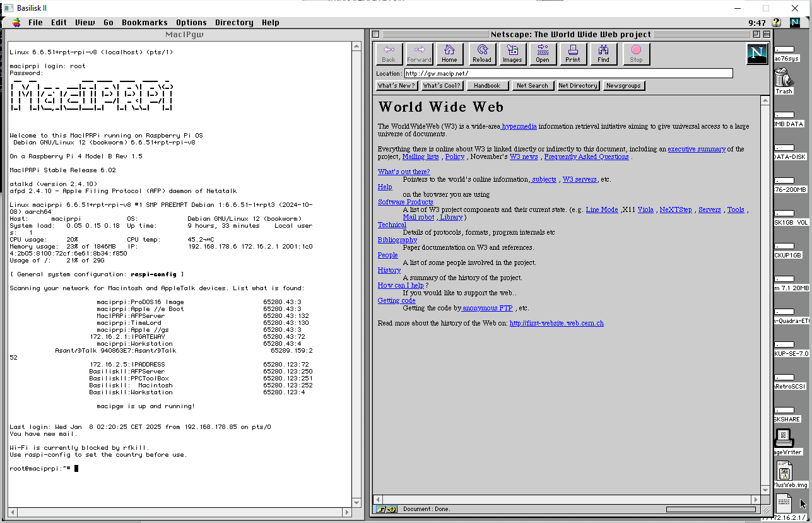Print the page using the Print icon
Image resolution: width=812 pixels, height=523 pixels.
click(573, 54)
